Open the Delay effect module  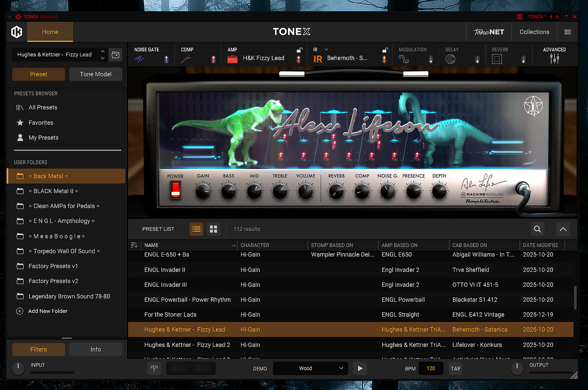pos(450,59)
